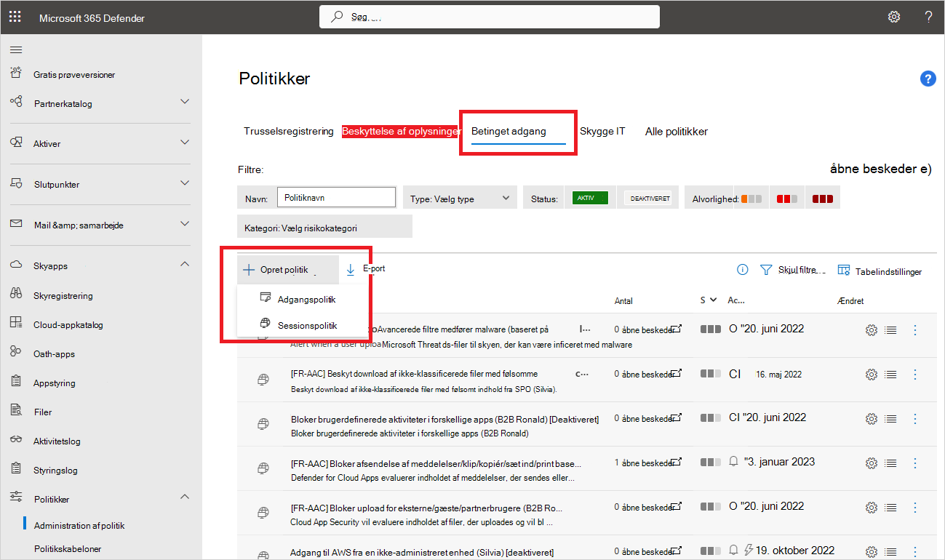Open Tabelindstillinger table settings

(x=879, y=271)
